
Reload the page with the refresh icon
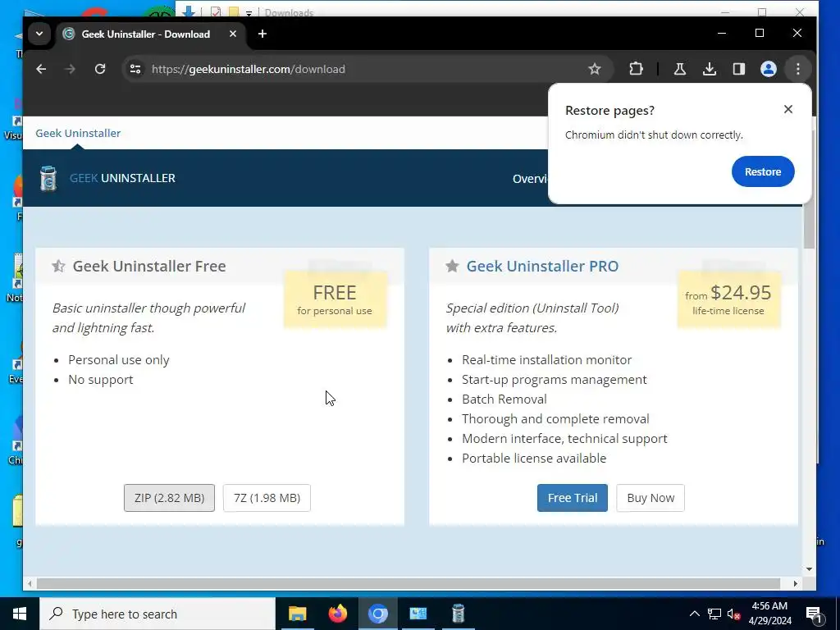(99, 69)
